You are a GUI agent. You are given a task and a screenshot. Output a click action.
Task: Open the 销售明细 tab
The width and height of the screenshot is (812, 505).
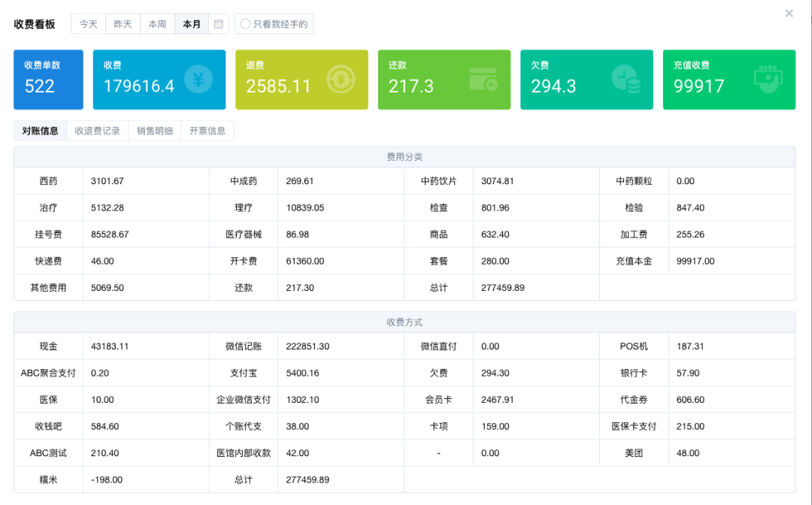(x=155, y=131)
